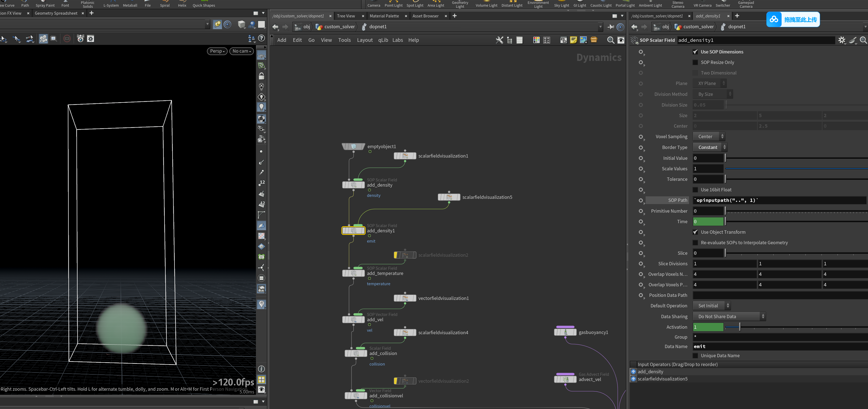The image size is (868, 409).
Task: Click the add_density input operator entry
Action: [x=650, y=372]
